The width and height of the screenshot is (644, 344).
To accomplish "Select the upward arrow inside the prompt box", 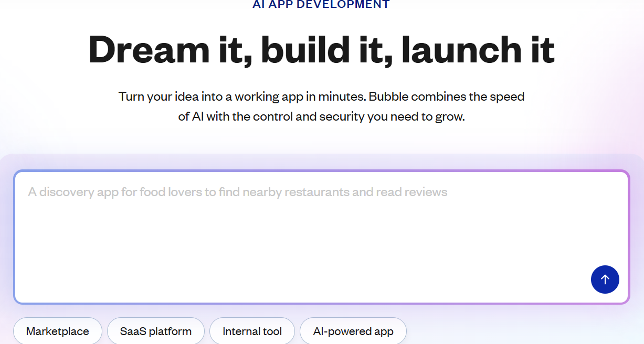I will [605, 279].
